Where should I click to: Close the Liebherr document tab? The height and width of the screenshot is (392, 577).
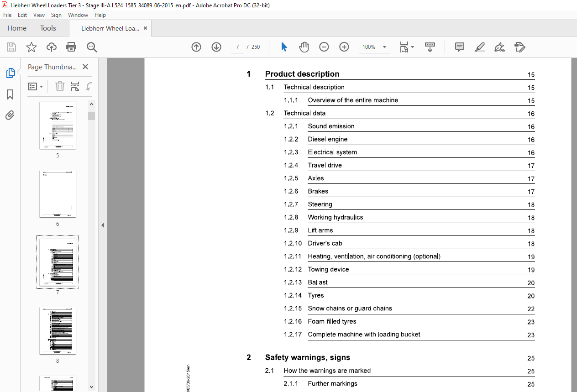click(x=146, y=28)
